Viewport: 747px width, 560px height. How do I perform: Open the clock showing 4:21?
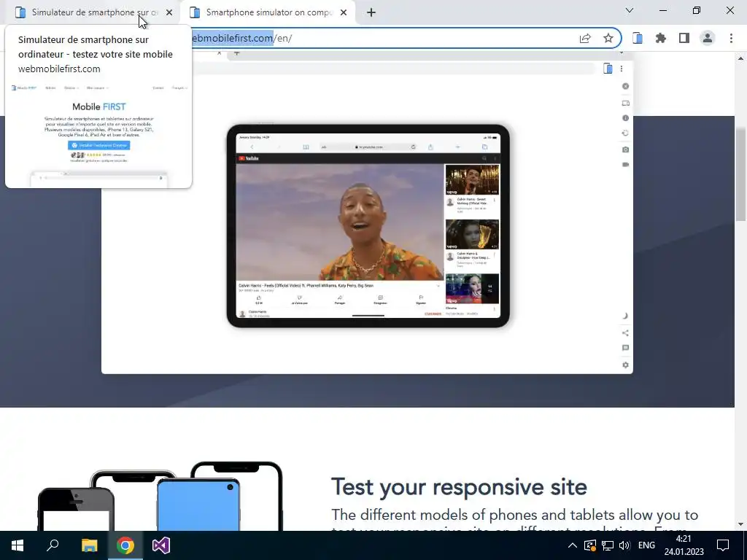pyautogui.click(x=684, y=545)
